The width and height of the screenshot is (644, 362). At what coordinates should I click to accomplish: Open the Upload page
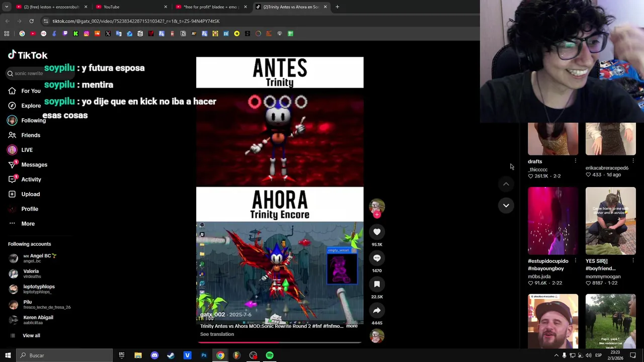tap(24, 194)
